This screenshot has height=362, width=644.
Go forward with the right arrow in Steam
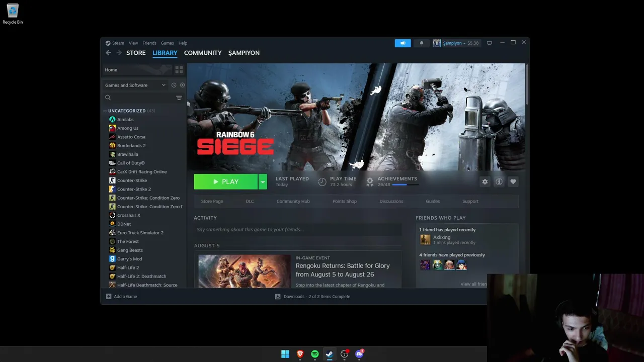click(x=119, y=53)
